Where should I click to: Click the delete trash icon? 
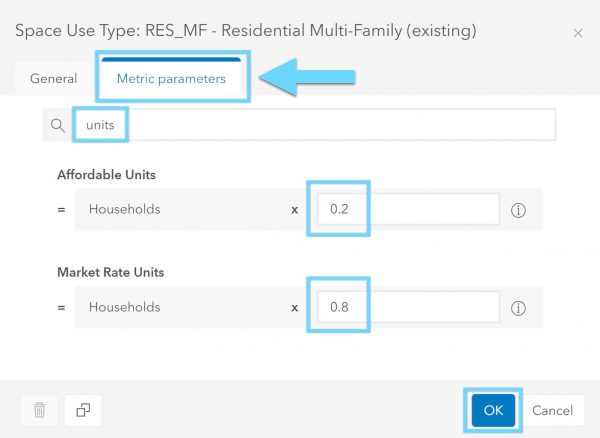click(39, 410)
